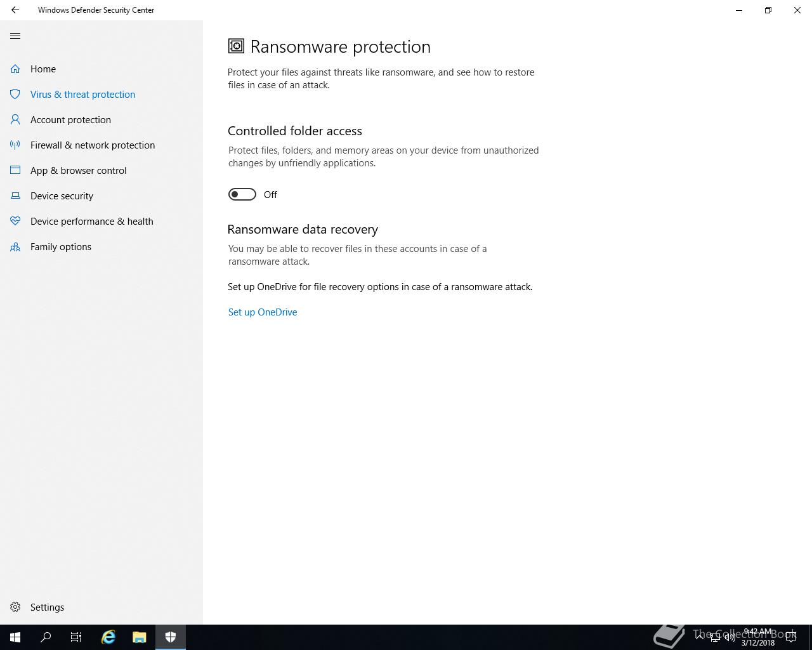
Task: Click the heart icon for Device performance & health
Action: click(x=15, y=221)
